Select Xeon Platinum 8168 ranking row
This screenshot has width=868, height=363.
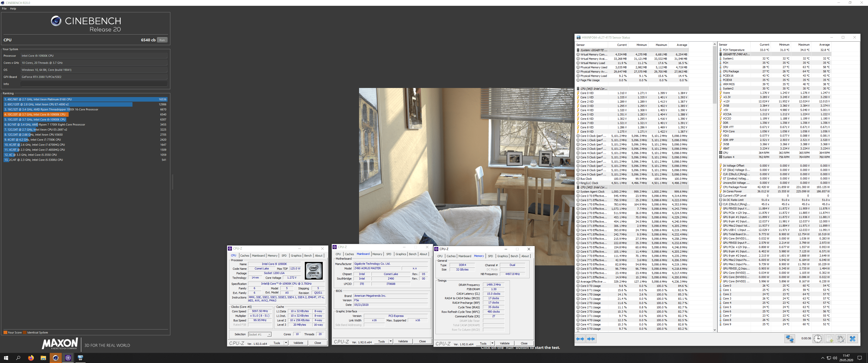(x=86, y=99)
